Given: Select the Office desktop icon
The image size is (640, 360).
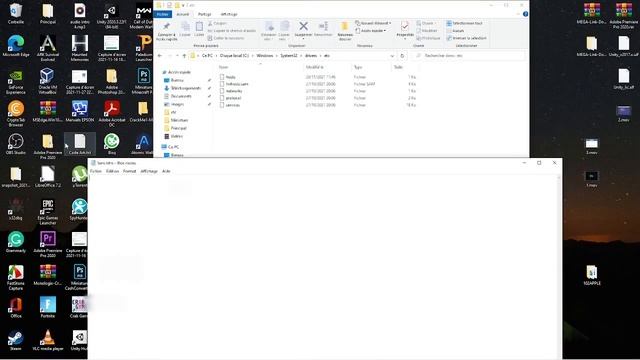Looking at the screenshot, I should [x=16, y=307].
